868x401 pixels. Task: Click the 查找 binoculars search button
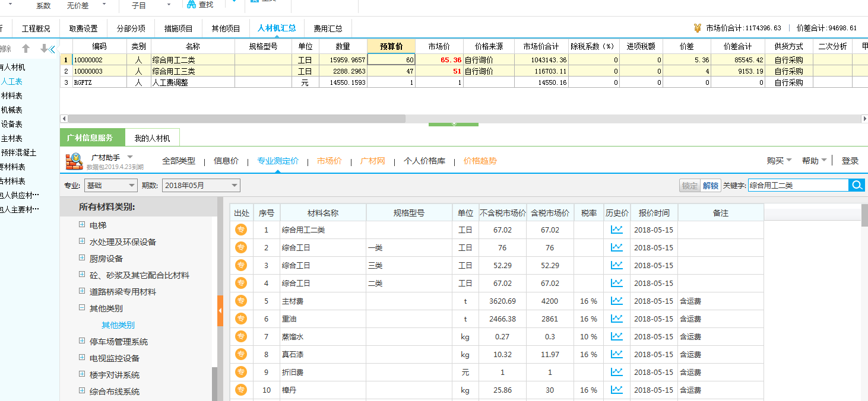point(199,5)
